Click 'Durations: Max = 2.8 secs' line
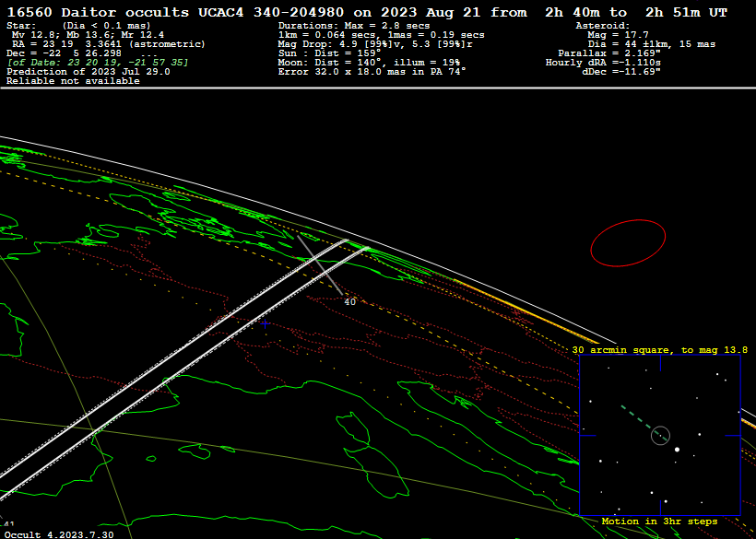The width and height of the screenshot is (756, 539). tap(354, 26)
